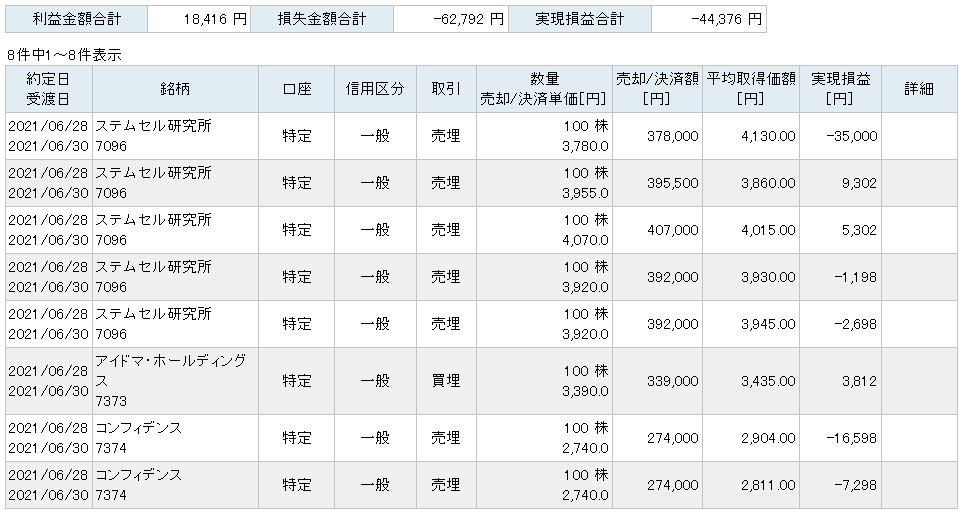Click the 数量 売却/決済単価[円] column header

click(544, 89)
